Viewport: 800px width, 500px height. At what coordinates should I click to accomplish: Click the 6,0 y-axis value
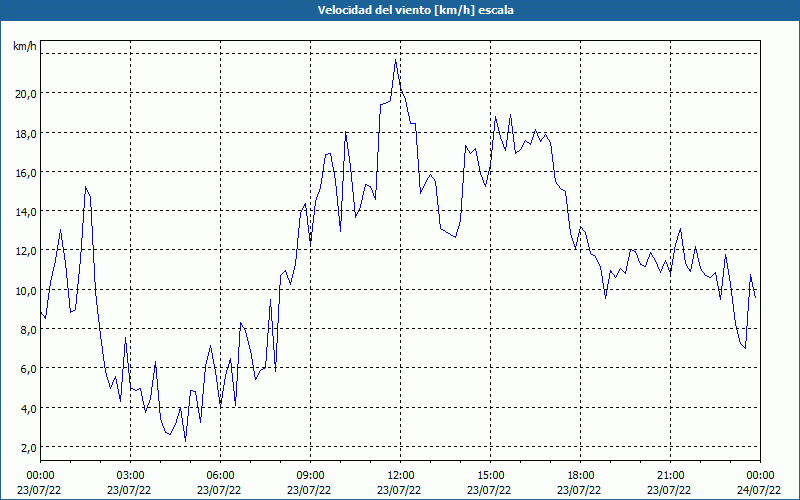tap(28, 368)
